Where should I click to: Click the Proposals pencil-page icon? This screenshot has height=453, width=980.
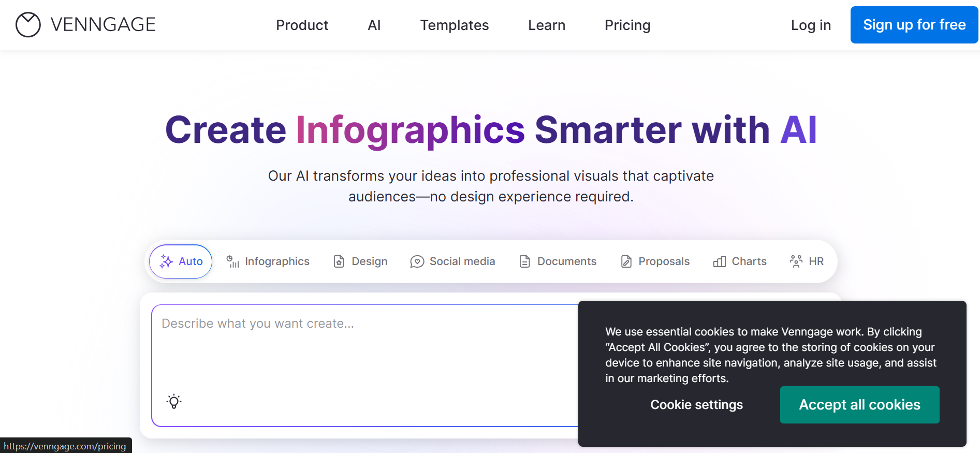point(626,261)
